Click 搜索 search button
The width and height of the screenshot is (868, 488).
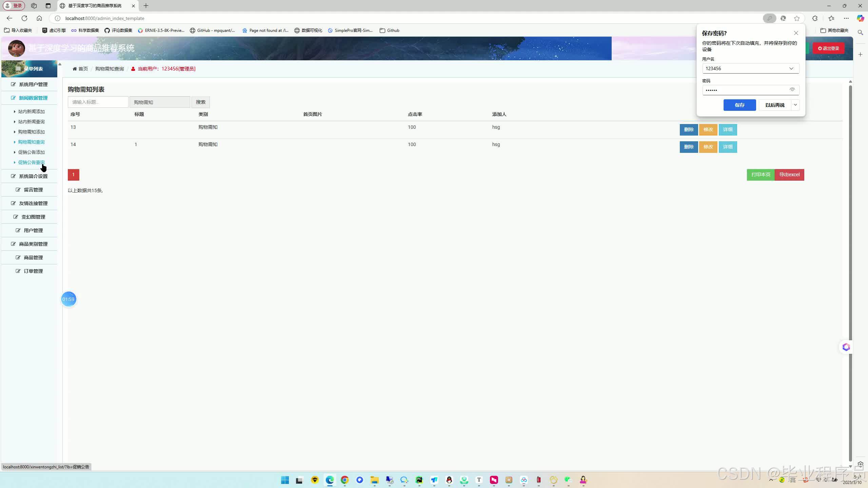[x=200, y=102]
